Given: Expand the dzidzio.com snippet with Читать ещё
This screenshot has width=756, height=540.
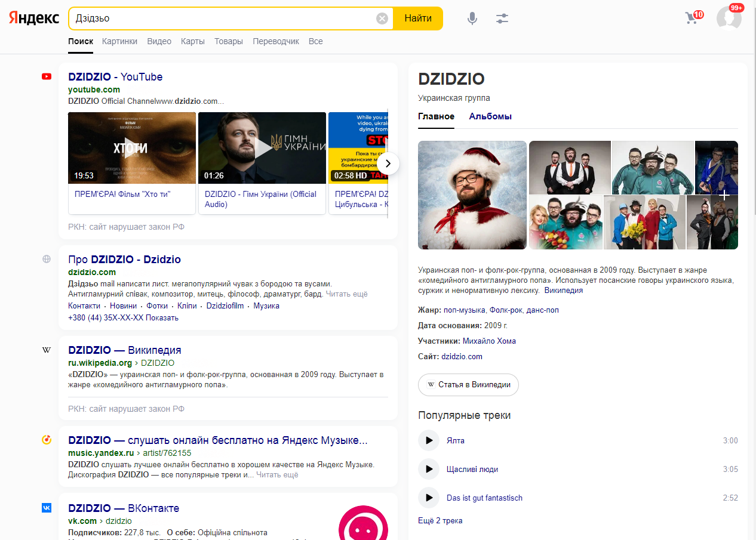Looking at the screenshot, I should coord(346,294).
